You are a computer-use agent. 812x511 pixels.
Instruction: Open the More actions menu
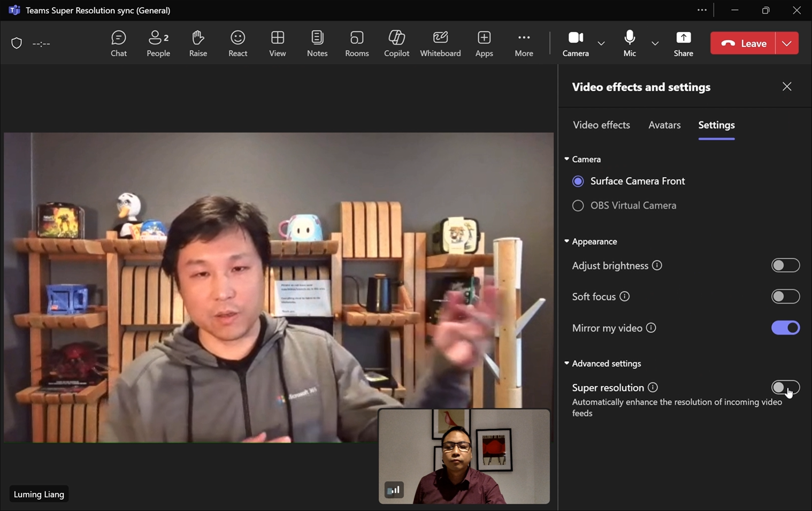(x=524, y=43)
